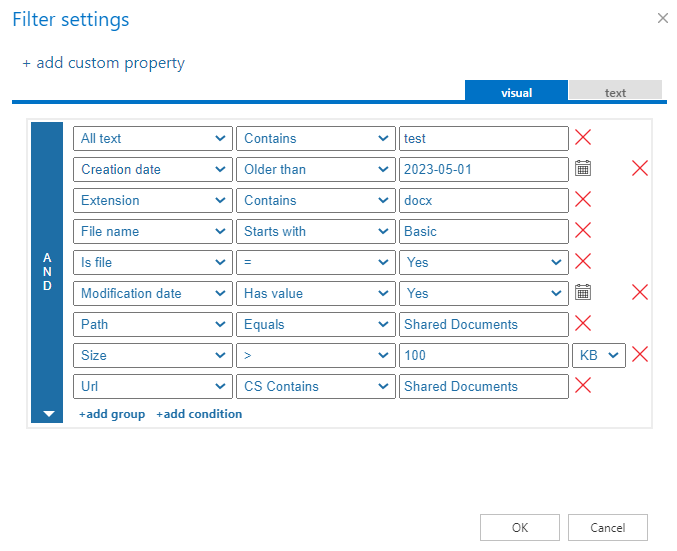677x551 pixels.
Task: Delete the Creation date condition row
Action: pos(640,169)
